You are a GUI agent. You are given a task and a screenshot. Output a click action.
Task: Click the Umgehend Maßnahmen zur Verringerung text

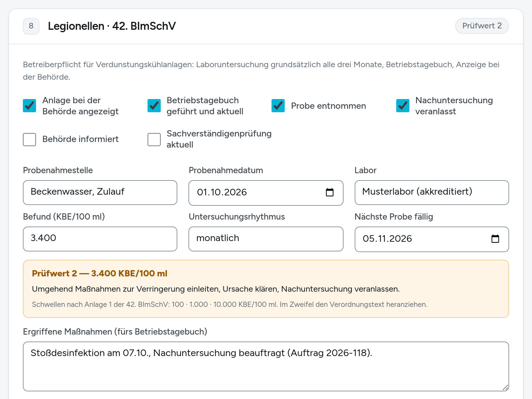point(216,289)
